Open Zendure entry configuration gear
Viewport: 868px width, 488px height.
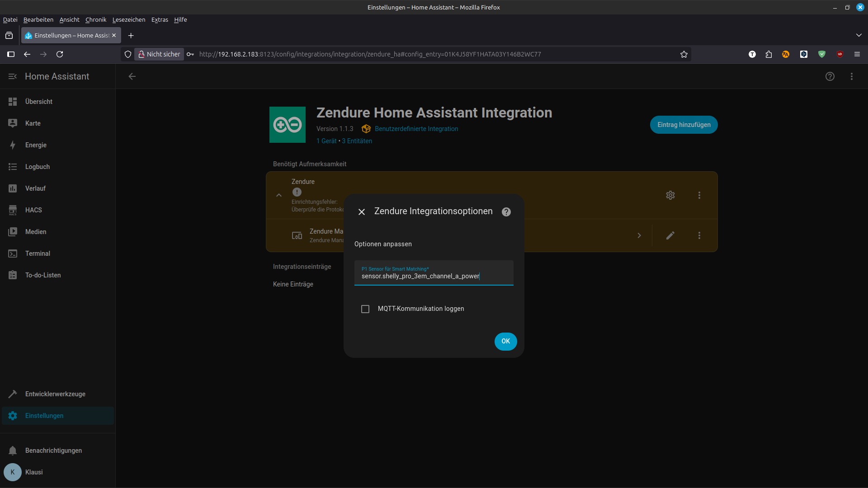click(x=670, y=195)
